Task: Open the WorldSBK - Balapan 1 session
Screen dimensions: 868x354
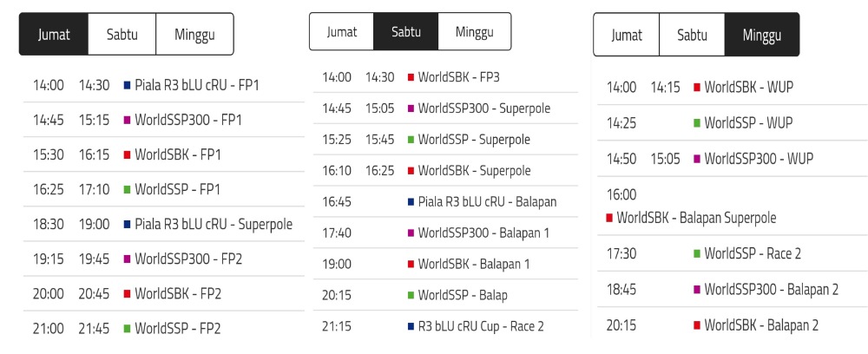Action: [474, 264]
